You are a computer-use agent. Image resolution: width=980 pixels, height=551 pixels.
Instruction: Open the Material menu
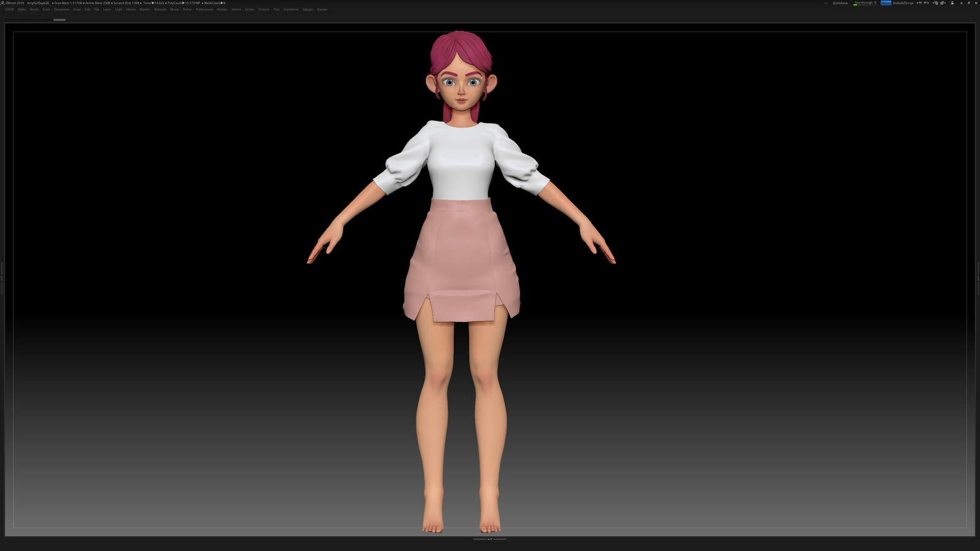click(x=160, y=9)
